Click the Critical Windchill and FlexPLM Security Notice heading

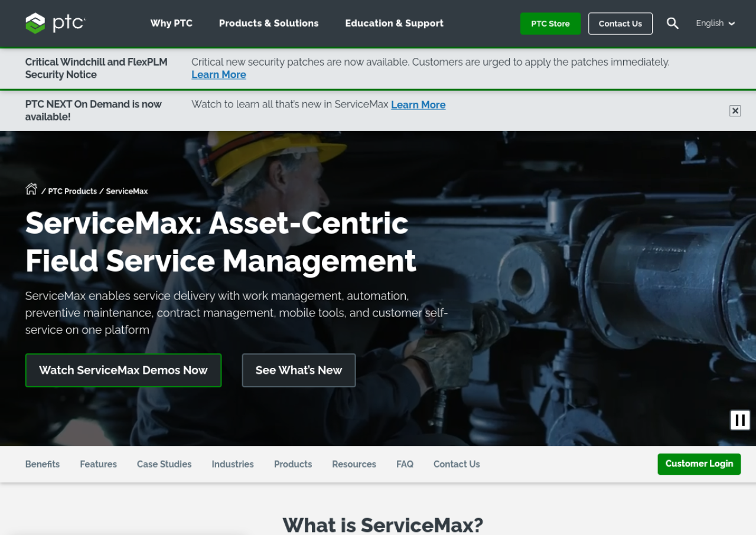(x=96, y=68)
